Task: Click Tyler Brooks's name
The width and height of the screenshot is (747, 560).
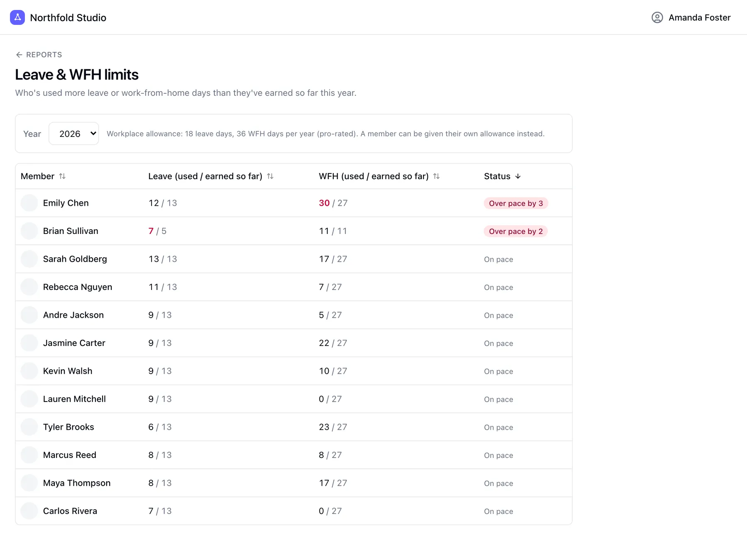Action: 68,427
